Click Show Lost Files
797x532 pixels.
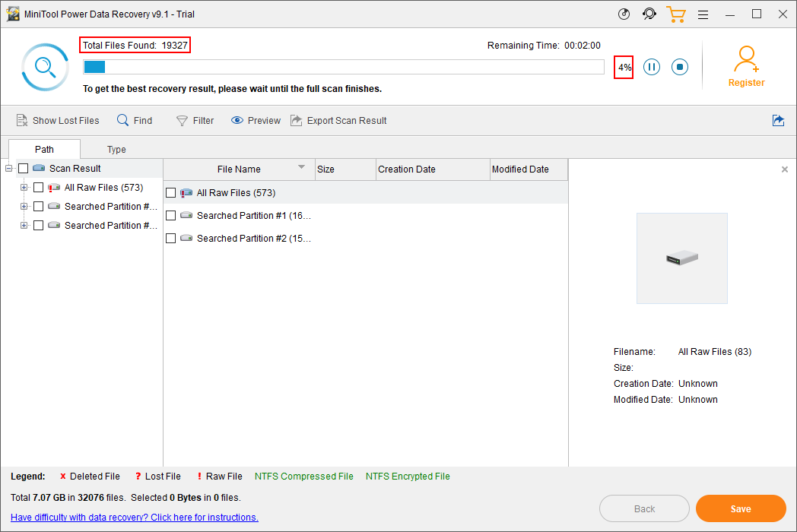(x=58, y=120)
